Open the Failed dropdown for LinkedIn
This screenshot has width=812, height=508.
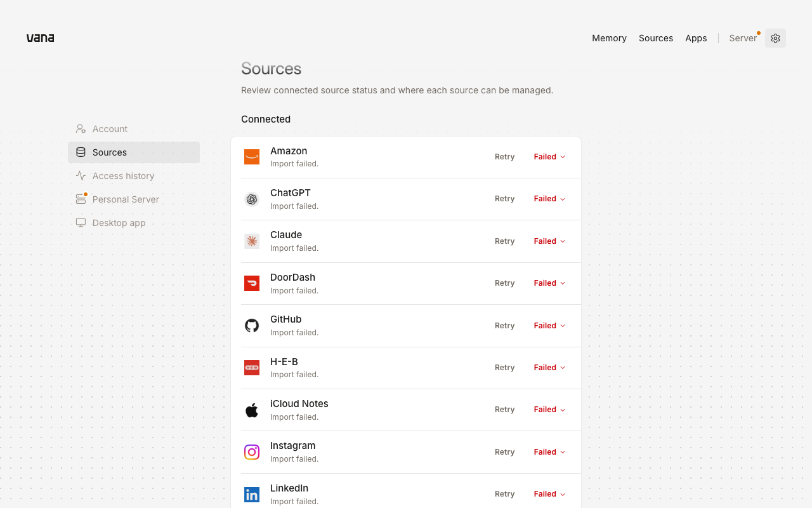(549, 494)
